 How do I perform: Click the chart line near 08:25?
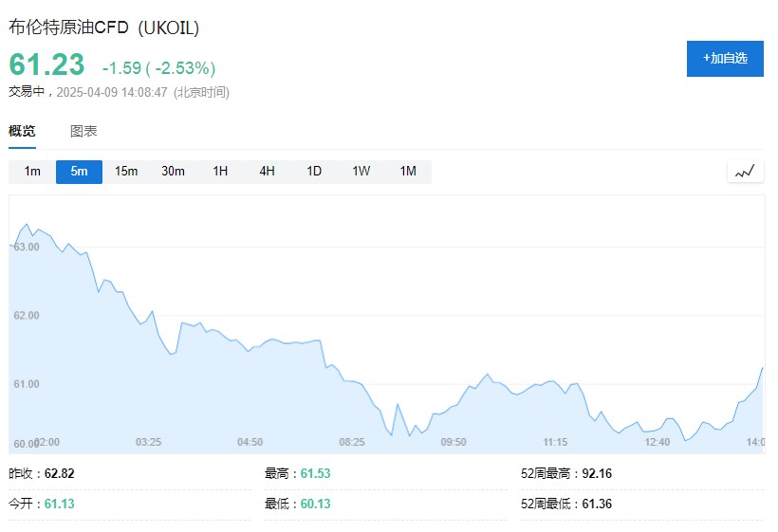point(352,381)
